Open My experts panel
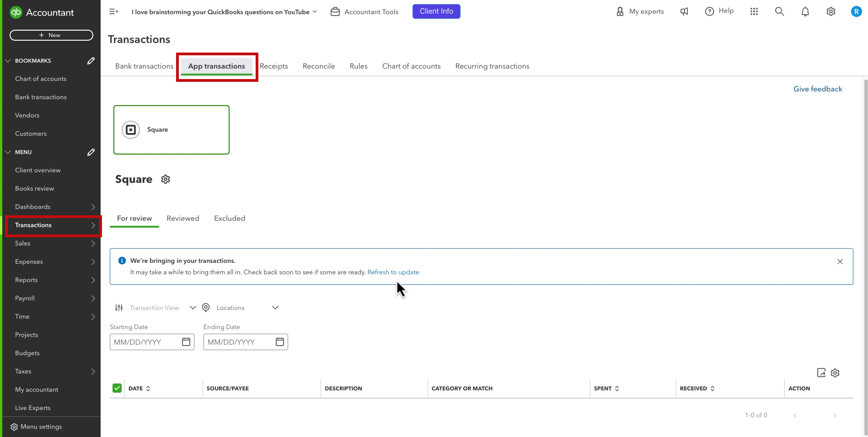The width and height of the screenshot is (868, 437). [x=640, y=11]
